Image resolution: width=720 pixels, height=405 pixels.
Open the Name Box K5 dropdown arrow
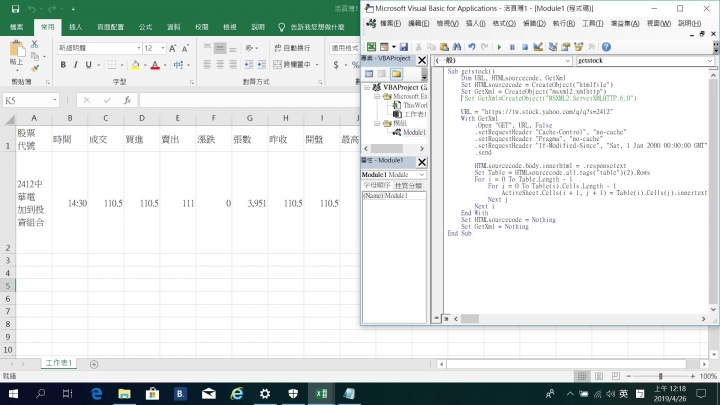(x=55, y=100)
